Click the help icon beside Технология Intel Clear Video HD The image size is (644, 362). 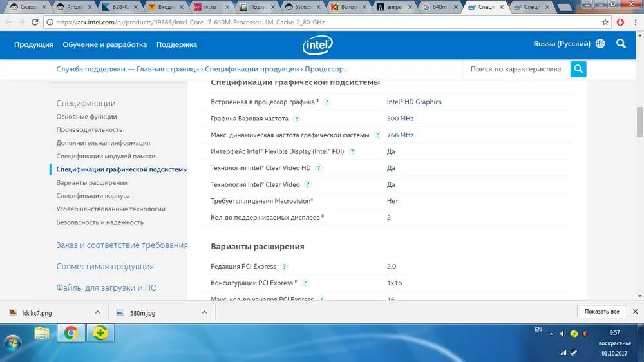click(319, 168)
